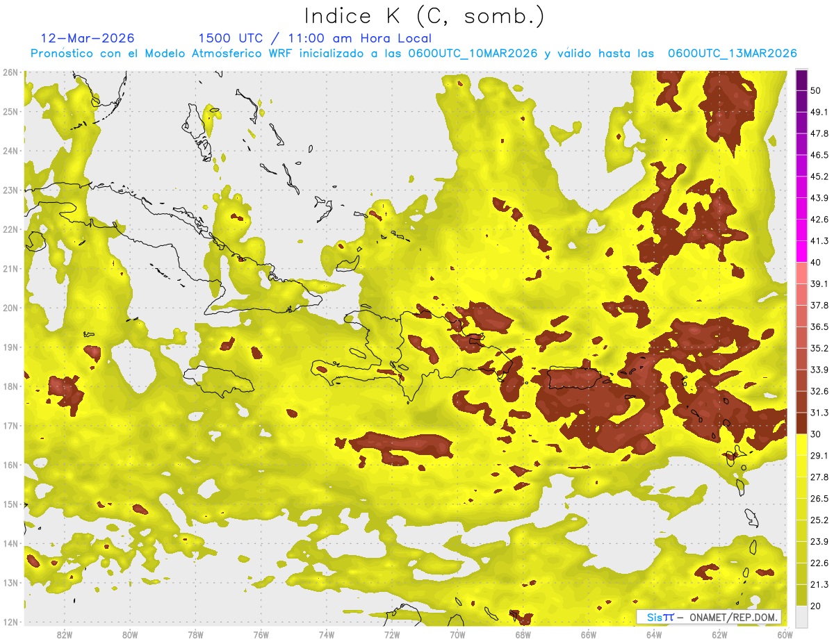Click the '26.5' color scale label
The height and width of the screenshot is (644, 834).
pos(819,499)
